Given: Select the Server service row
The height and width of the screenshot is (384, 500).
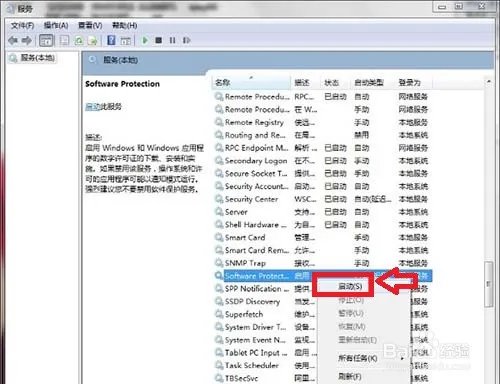Looking at the screenshot, I should coord(322,212).
